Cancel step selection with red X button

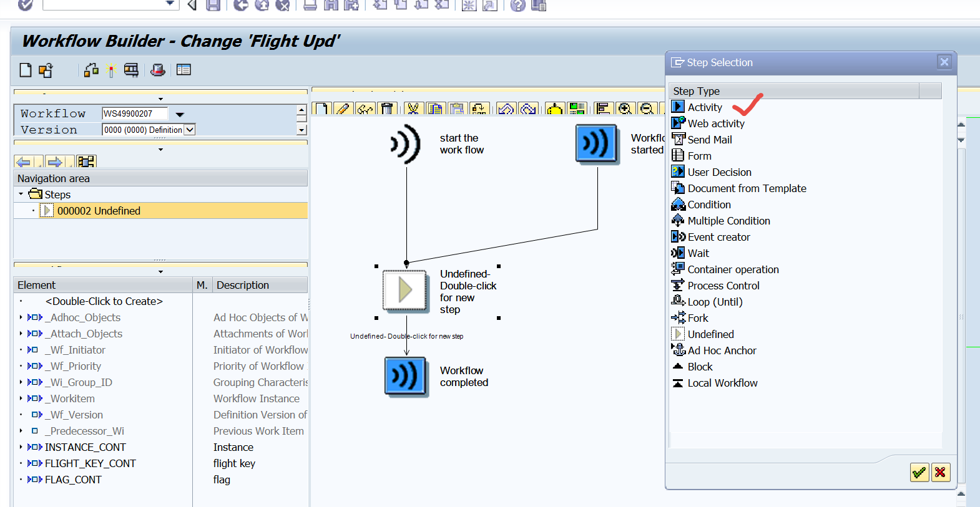tap(940, 473)
